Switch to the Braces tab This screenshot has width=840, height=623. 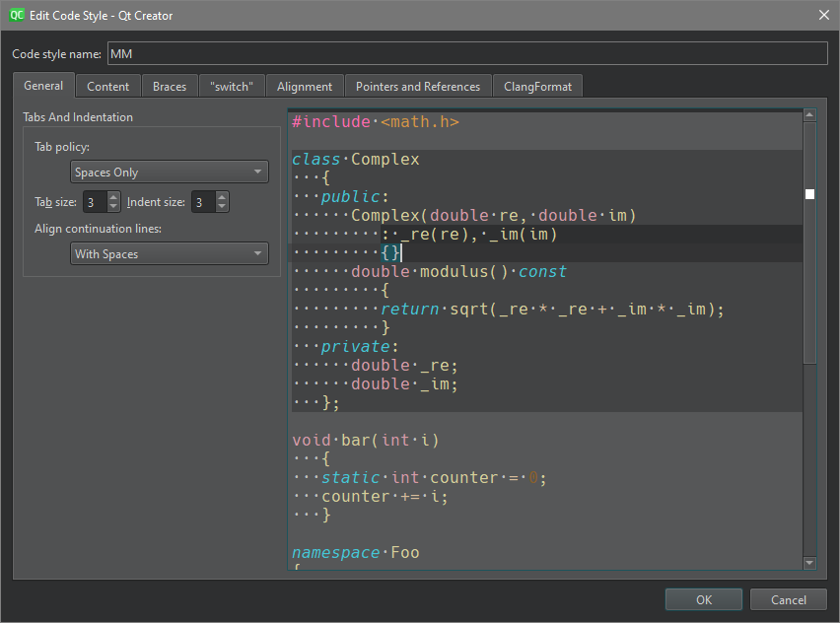click(x=170, y=87)
